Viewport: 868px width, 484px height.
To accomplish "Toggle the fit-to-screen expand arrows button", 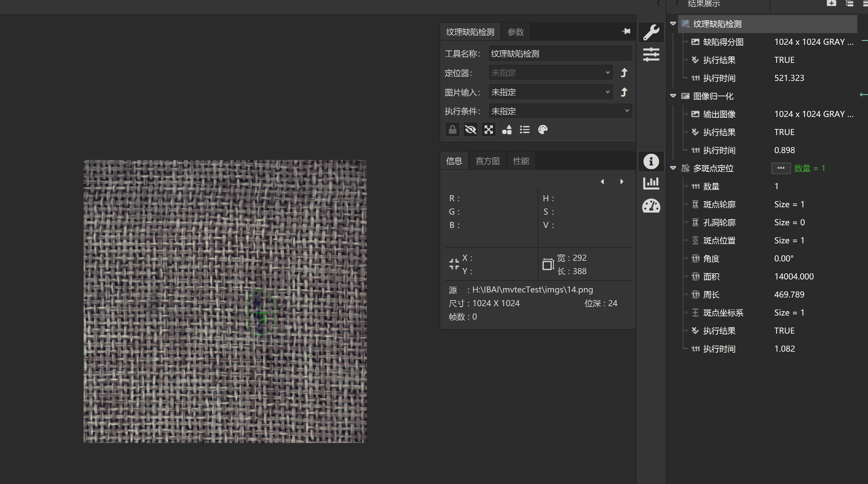I will [x=489, y=130].
